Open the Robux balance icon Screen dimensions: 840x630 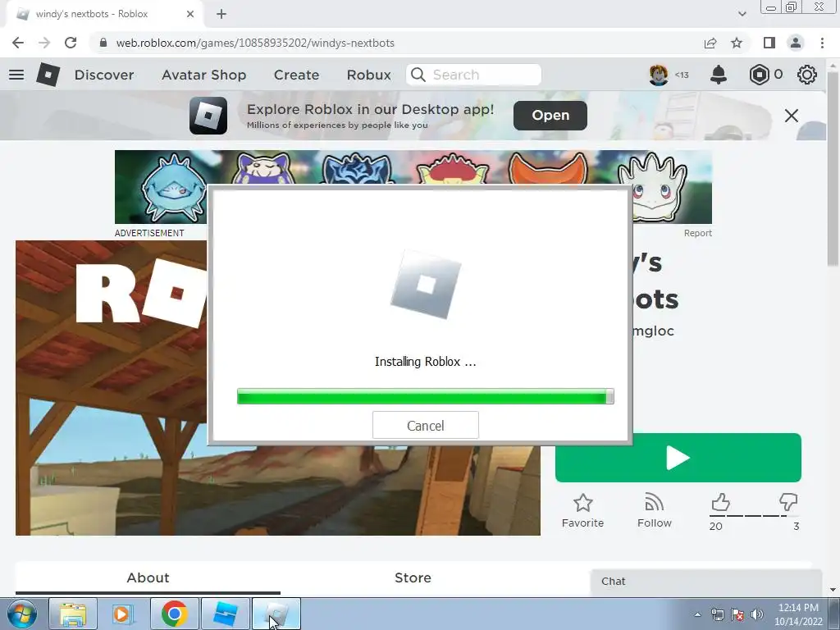click(x=759, y=75)
